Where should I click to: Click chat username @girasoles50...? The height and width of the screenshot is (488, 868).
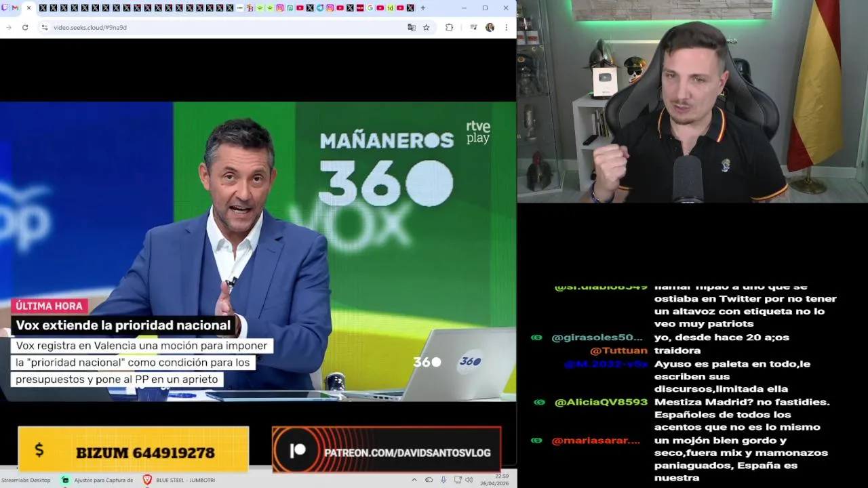597,338
